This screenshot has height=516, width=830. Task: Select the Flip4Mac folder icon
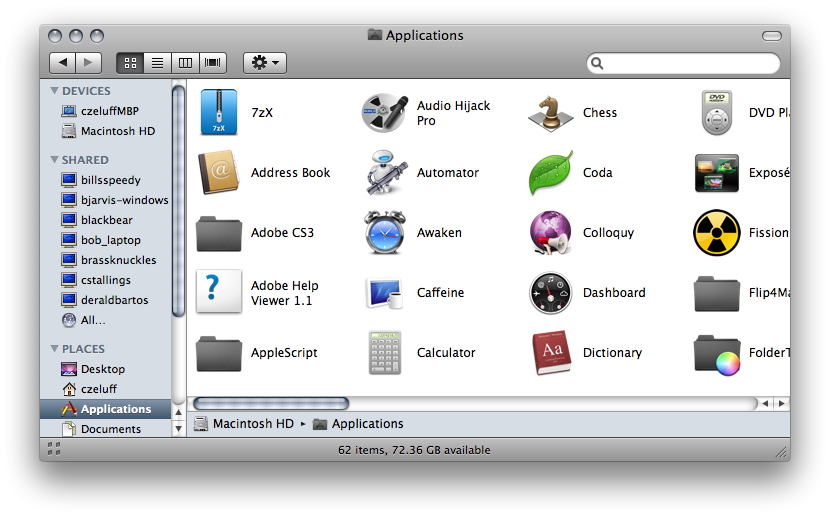[x=717, y=293]
